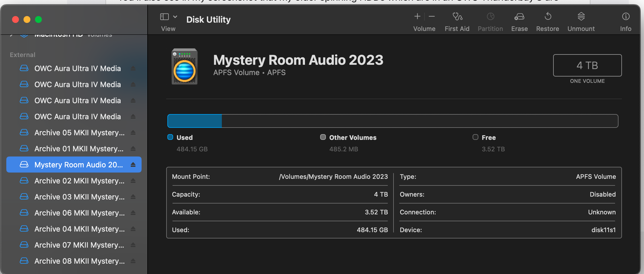
Task: Click the External sidebar section header
Action: click(x=23, y=55)
